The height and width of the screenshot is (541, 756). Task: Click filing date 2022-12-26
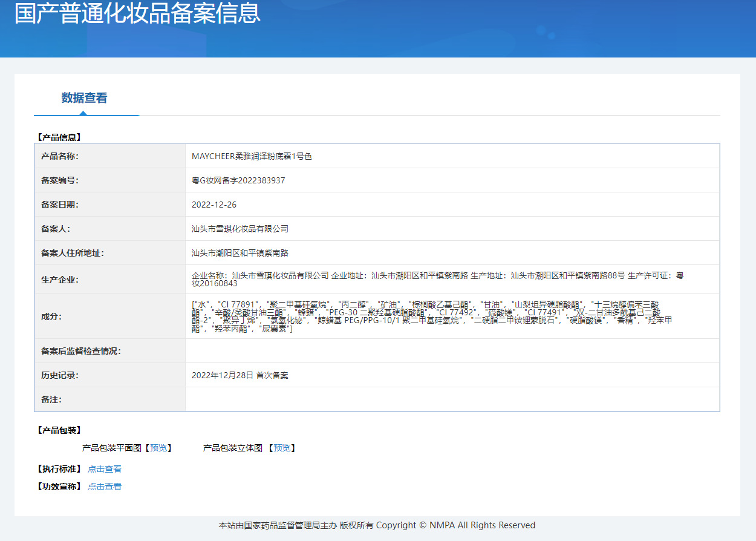pyautogui.click(x=214, y=205)
